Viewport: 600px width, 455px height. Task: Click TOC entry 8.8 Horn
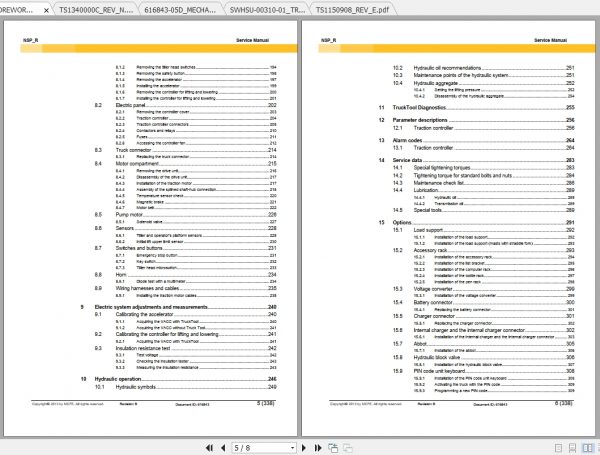[x=186, y=275]
